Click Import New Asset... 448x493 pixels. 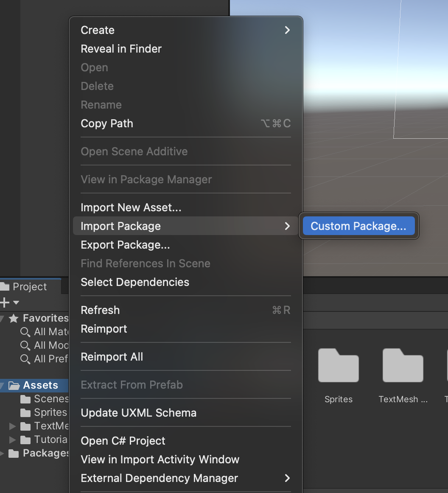coord(185,207)
